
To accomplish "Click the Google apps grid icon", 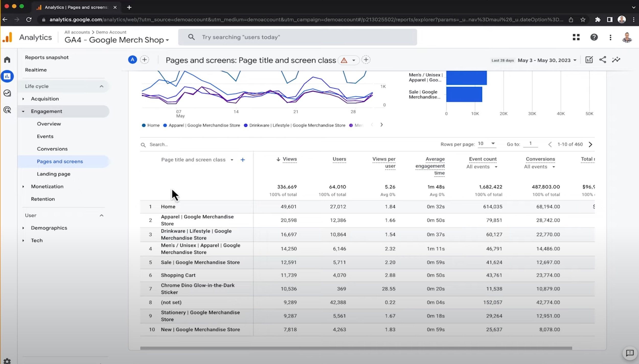I will [576, 37].
